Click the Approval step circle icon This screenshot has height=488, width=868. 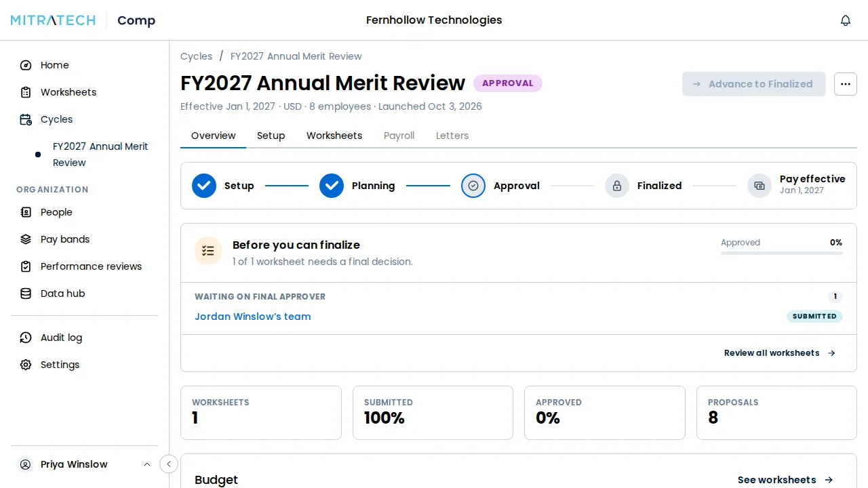tap(473, 186)
